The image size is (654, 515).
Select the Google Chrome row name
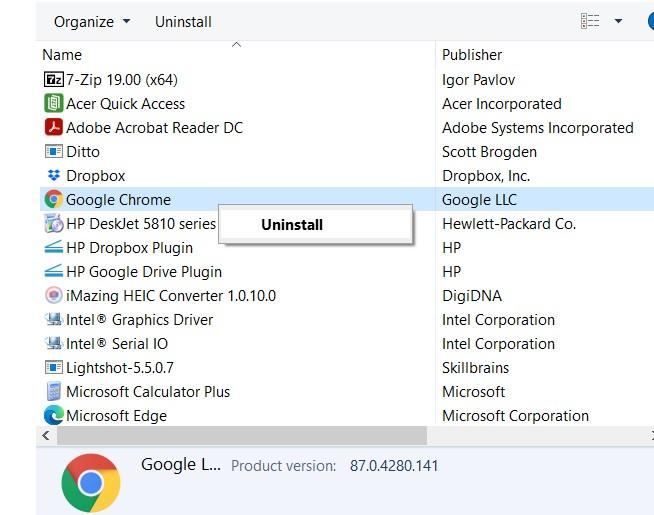point(118,200)
